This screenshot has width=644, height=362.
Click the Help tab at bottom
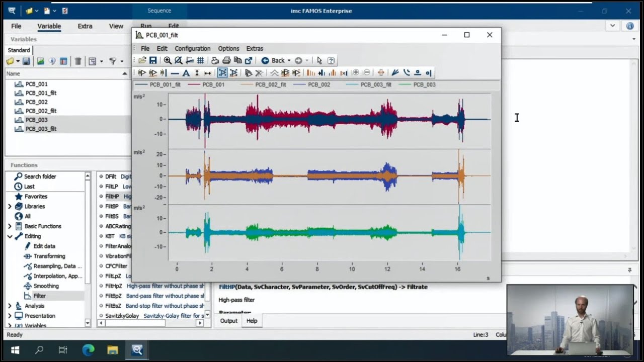point(252,321)
